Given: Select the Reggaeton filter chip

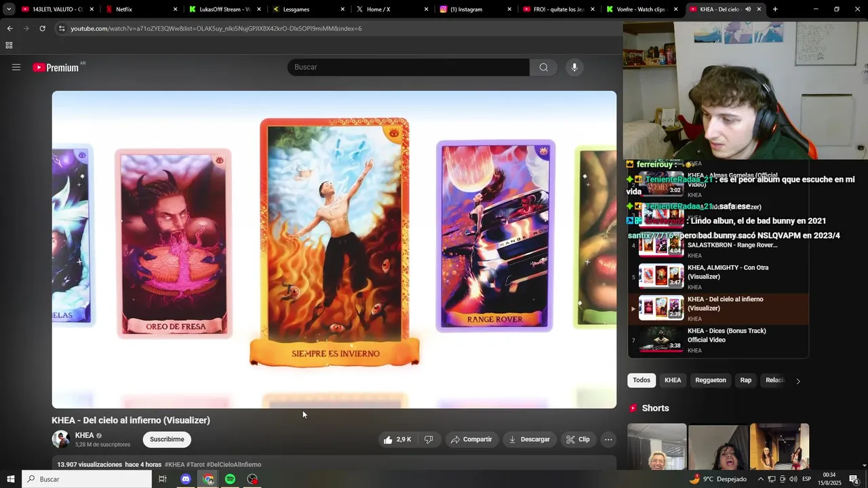Looking at the screenshot, I should [711, 380].
